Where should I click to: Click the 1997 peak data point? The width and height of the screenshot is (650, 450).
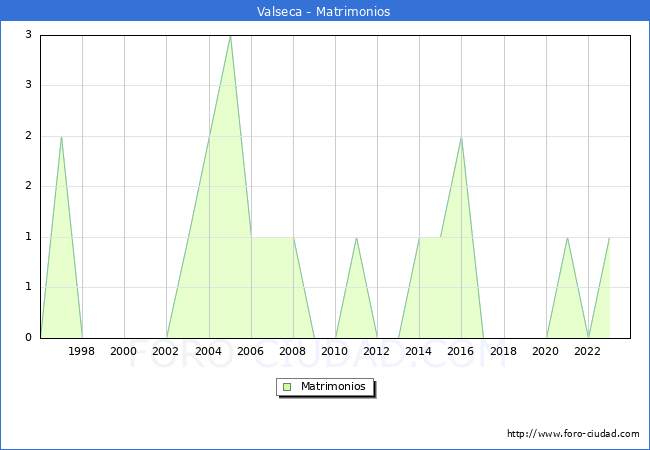coord(61,137)
